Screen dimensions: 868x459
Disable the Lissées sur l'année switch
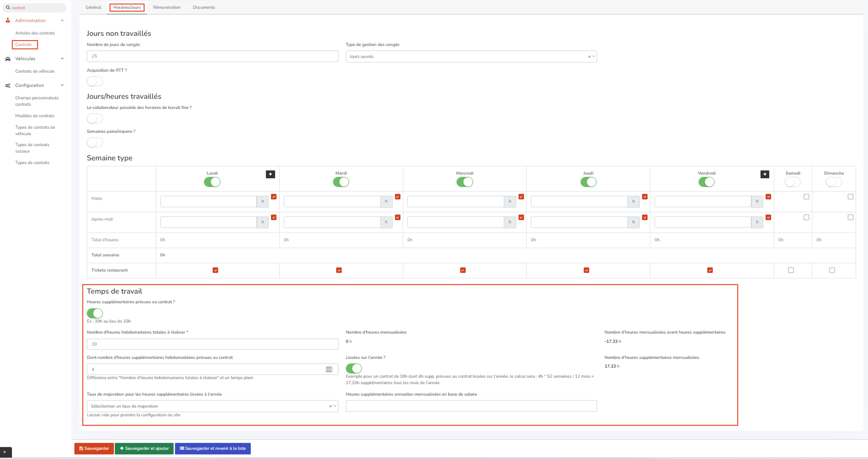tap(354, 368)
